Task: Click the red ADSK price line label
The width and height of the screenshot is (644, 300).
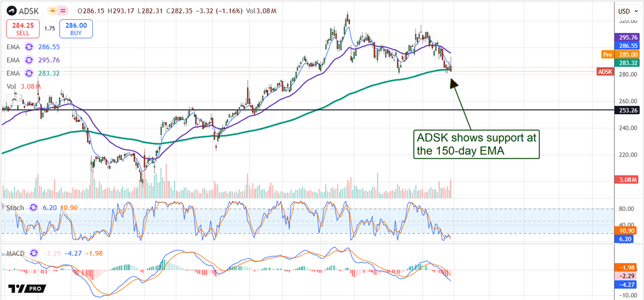Action: point(606,71)
